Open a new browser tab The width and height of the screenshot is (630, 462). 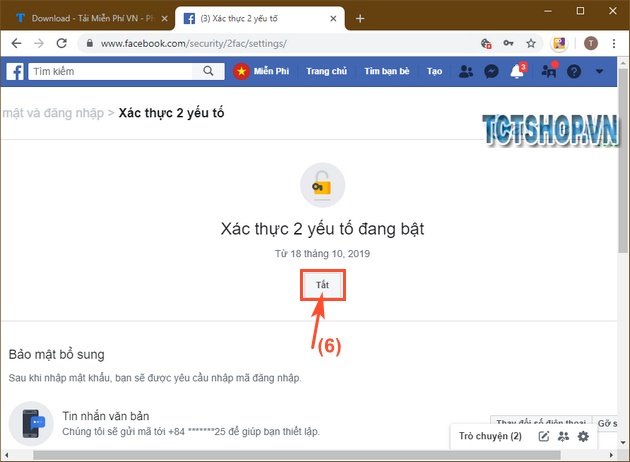(360, 18)
